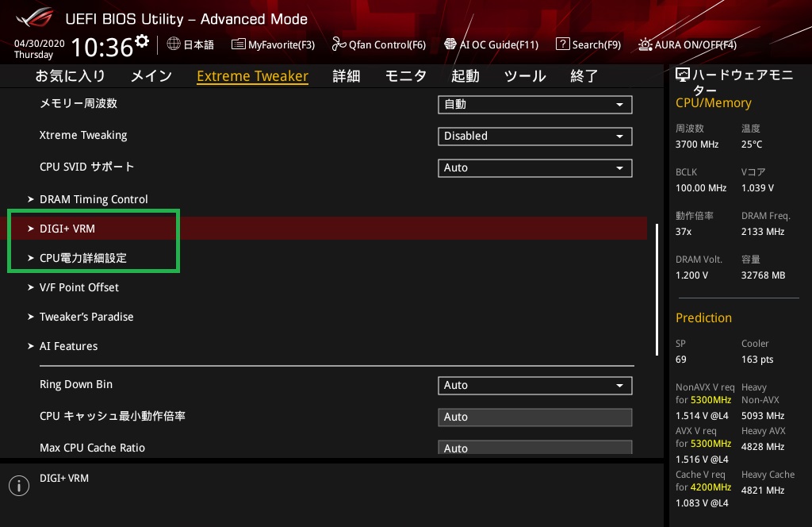Click the 100.00 MHz BCLK value
Screen dimensions: 812x527
click(701, 188)
